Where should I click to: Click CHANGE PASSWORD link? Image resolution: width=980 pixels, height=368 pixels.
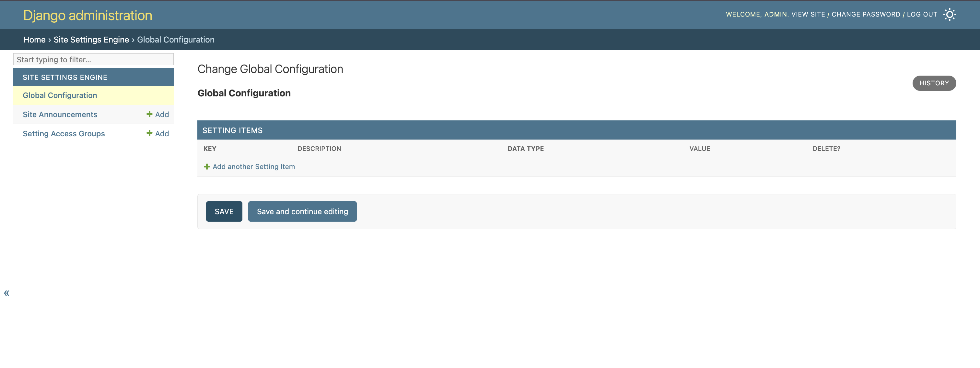tap(866, 15)
